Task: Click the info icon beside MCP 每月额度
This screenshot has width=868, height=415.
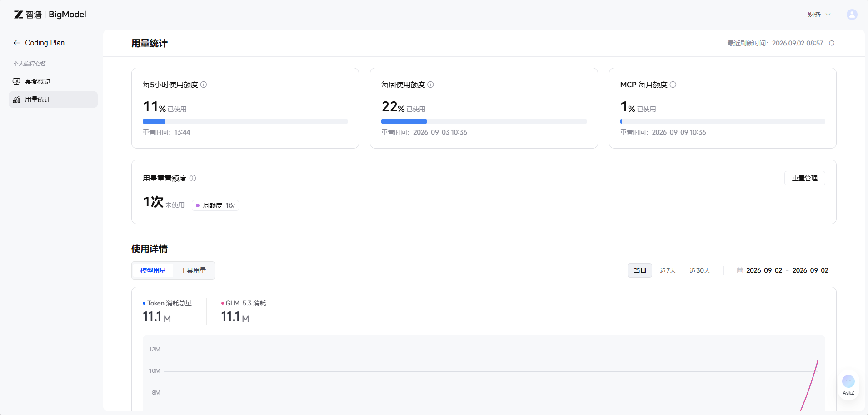Action: pyautogui.click(x=673, y=85)
